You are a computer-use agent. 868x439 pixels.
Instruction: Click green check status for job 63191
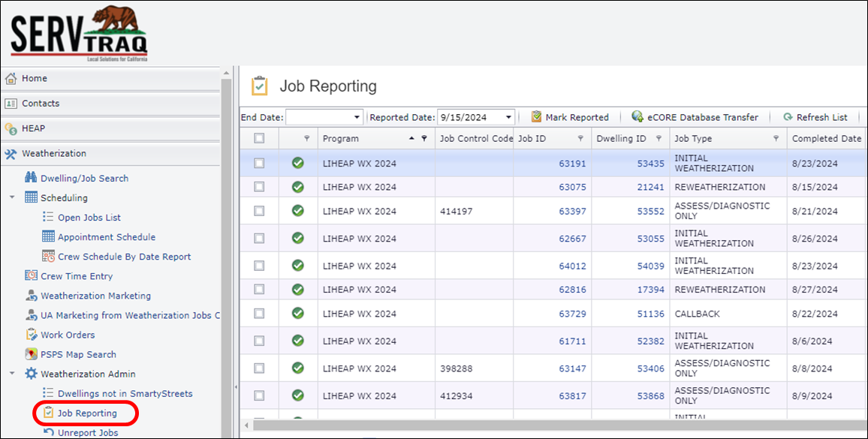pyautogui.click(x=298, y=164)
